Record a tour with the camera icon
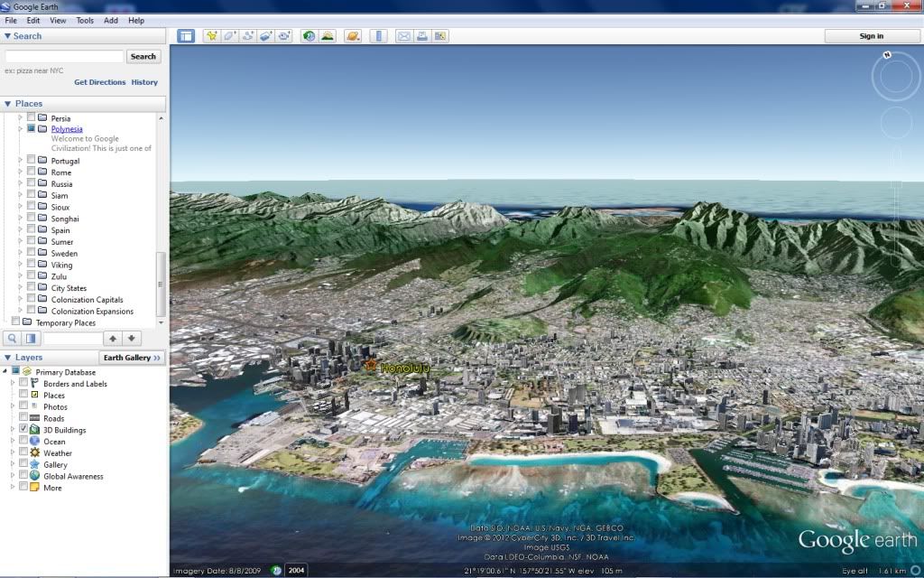This screenshot has height=578, width=924. 284,36
